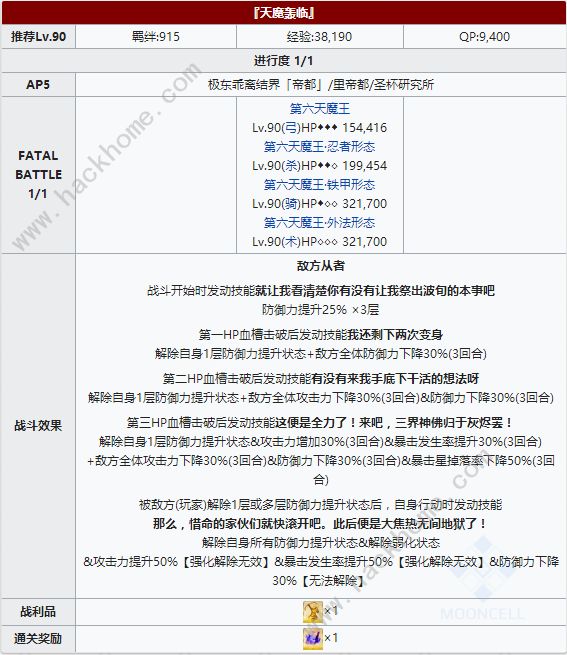Select the 第二HP血槽击破后发动技能 line

[320, 378]
